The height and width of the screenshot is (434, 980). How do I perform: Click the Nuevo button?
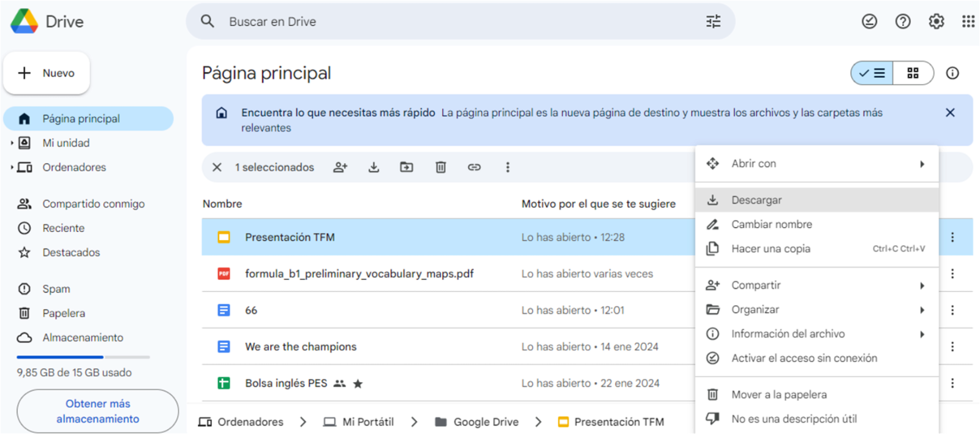click(x=47, y=73)
